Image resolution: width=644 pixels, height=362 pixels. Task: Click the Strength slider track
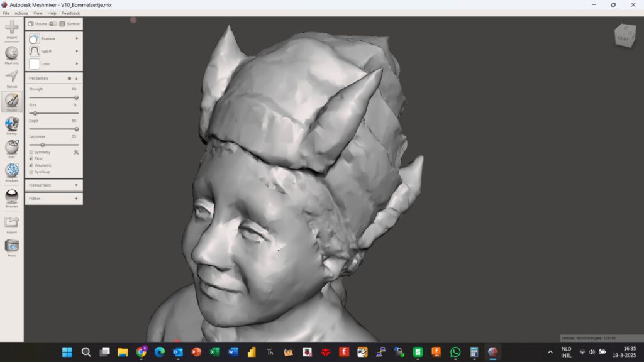point(53,97)
